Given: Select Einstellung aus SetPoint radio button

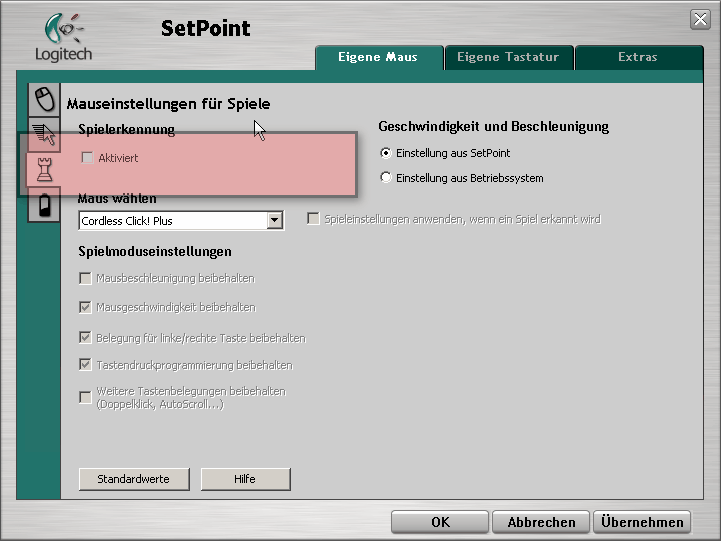Looking at the screenshot, I should pos(386,153).
